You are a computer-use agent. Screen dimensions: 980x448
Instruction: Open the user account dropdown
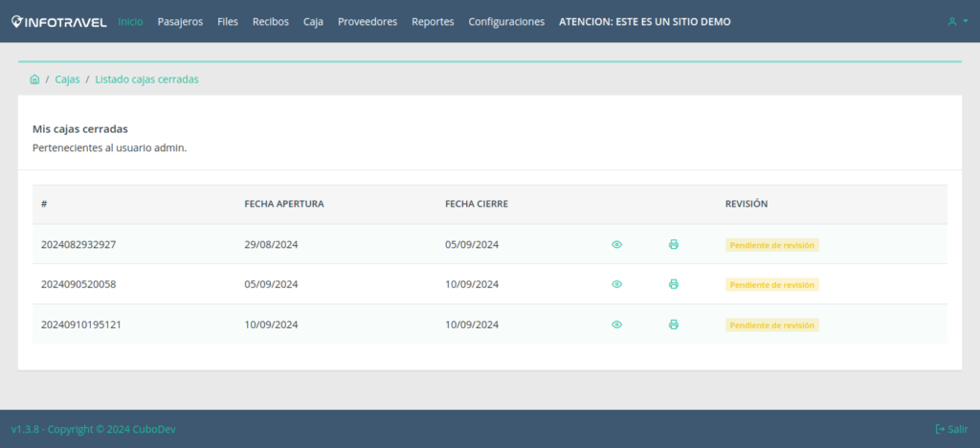(x=957, y=21)
